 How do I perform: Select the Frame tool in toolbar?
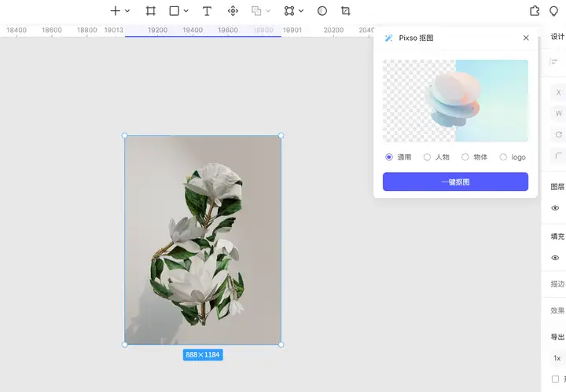coord(150,11)
